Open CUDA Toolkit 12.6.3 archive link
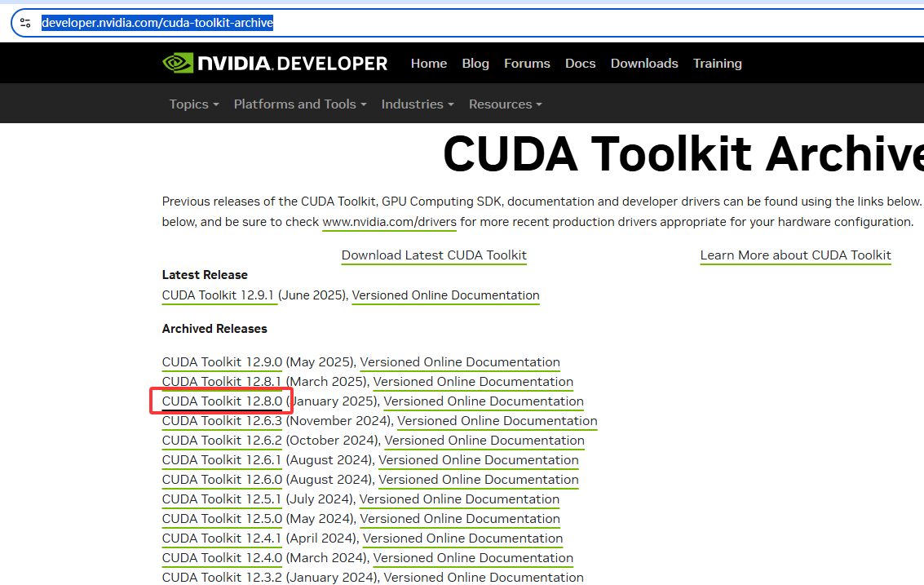 [x=222, y=421]
